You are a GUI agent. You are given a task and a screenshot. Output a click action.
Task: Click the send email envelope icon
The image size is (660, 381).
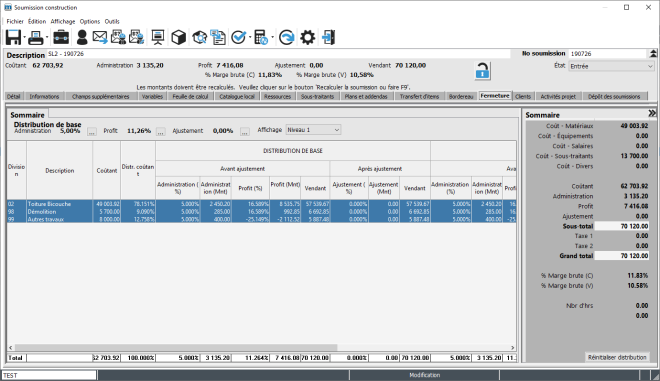[100, 37]
